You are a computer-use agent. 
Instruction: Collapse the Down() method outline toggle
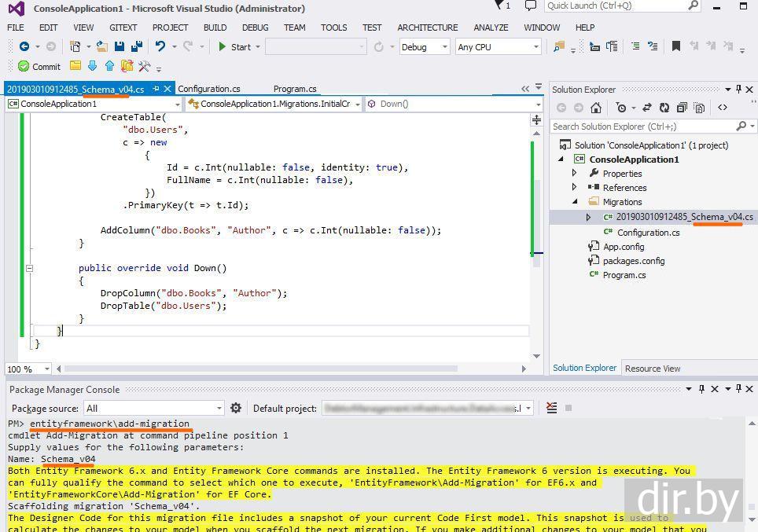(x=29, y=268)
